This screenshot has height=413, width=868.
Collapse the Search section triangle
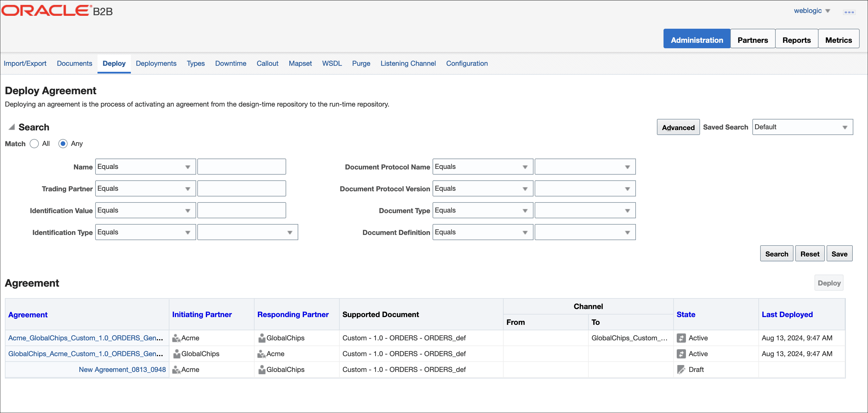click(x=12, y=127)
